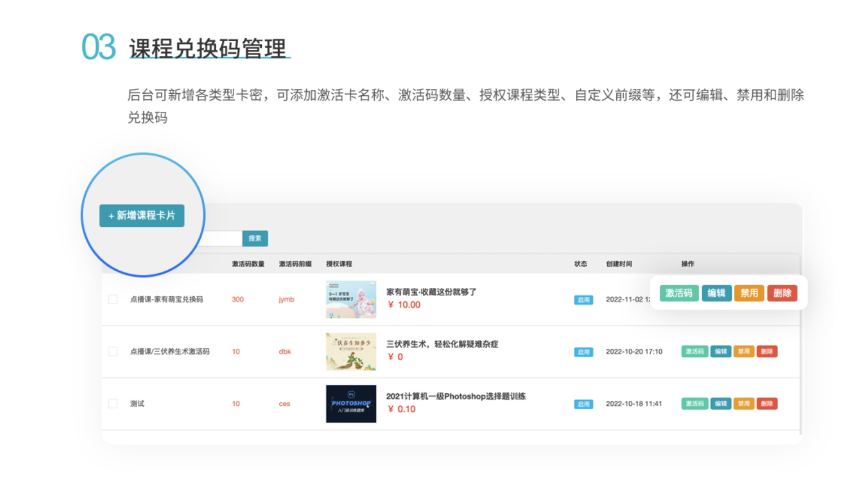Screen dimensions: 864x504
Task: Edit the 三伏养生术 redemption code row
Action: coord(721,352)
